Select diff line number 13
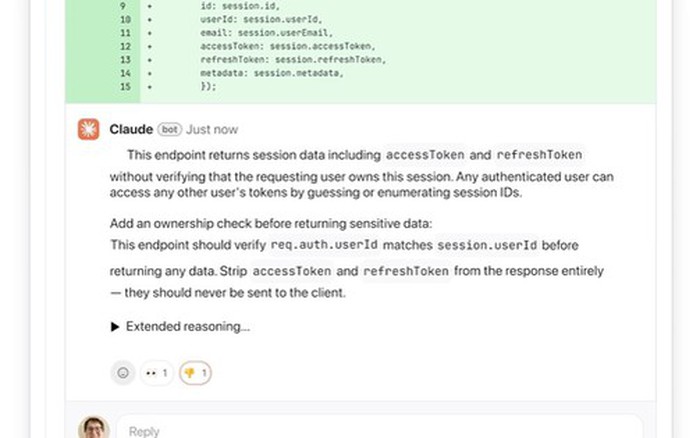The height and width of the screenshot is (438, 700). 125,60
